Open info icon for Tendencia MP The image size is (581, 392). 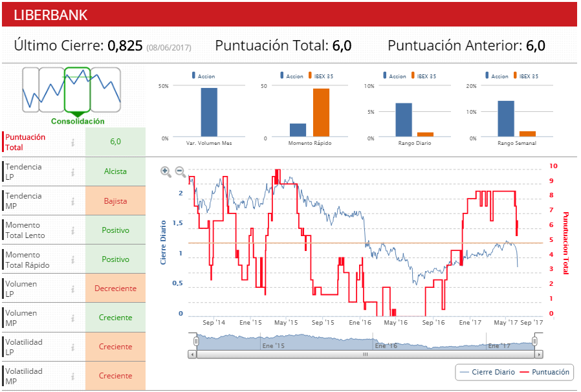coord(73,201)
